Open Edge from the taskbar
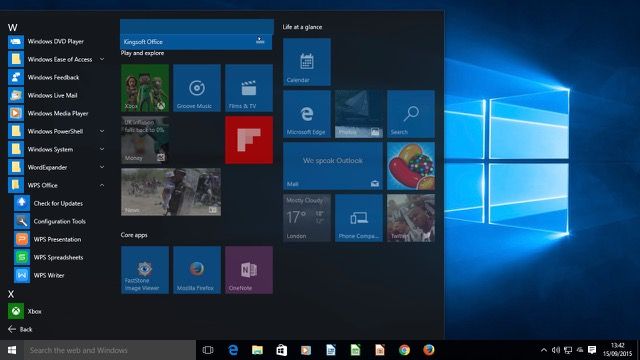Viewport: 640px width, 360px height. [x=233, y=350]
